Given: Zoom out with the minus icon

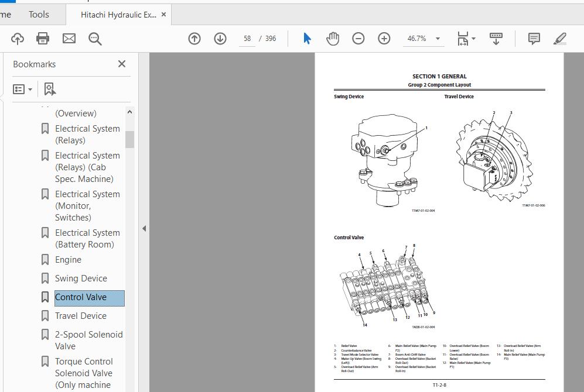Looking at the screenshot, I should [x=358, y=39].
